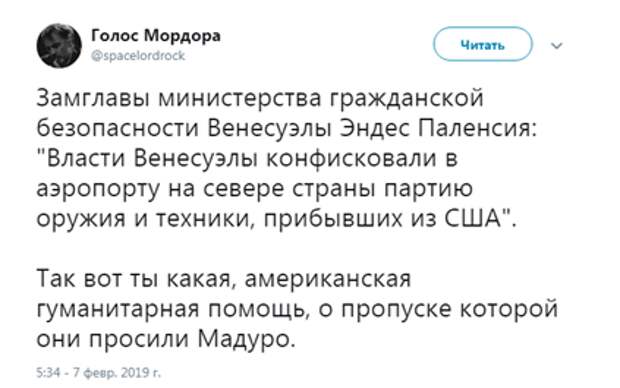The image size is (620, 388).
Task: Click the Читать follow button
Action: click(x=482, y=44)
